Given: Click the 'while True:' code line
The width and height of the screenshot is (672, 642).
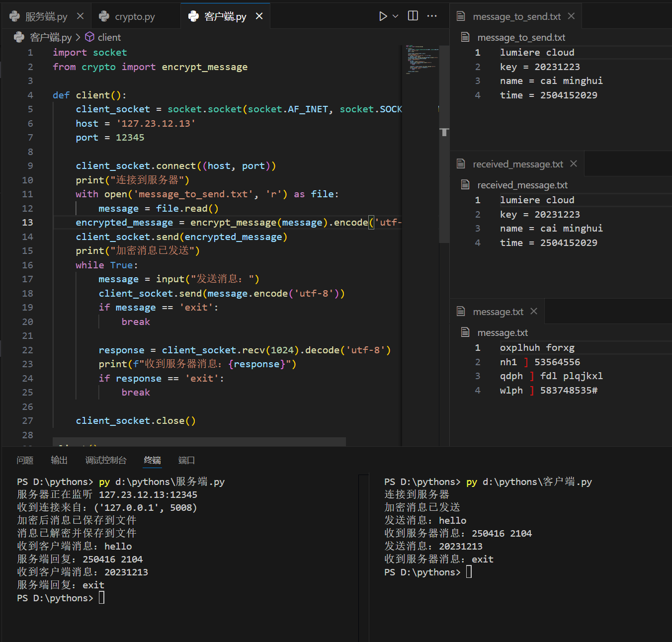Looking at the screenshot, I should [x=107, y=265].
